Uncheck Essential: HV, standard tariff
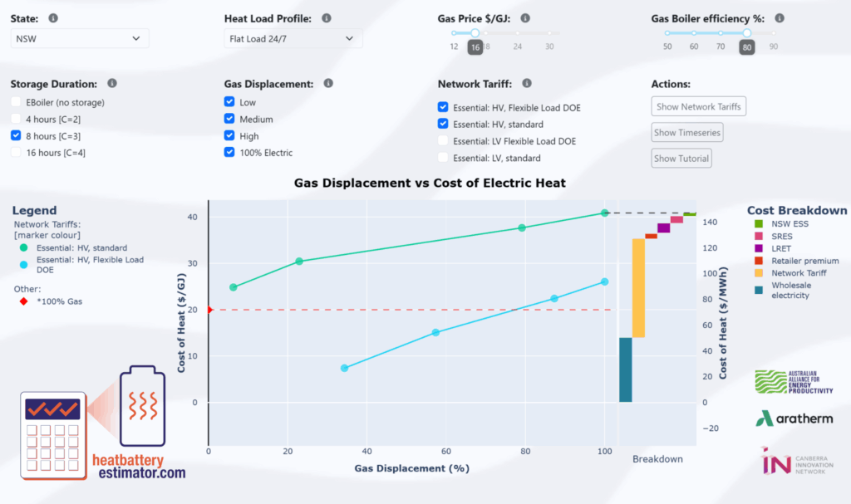The width and height of the screenshot is (851, 504). pos(443,124)
